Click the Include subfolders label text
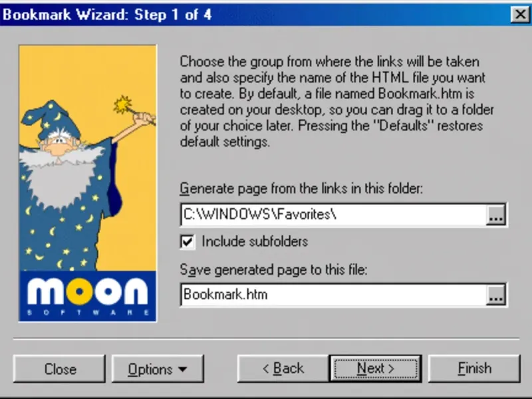 pyautogui.click(x=255, y=241)
